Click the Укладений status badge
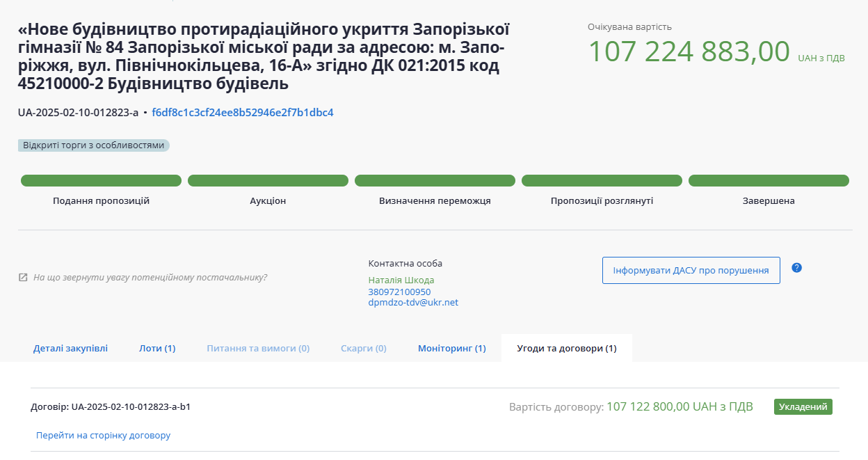The width and height of the screenshot is (868, 460). tap(803, 407)
